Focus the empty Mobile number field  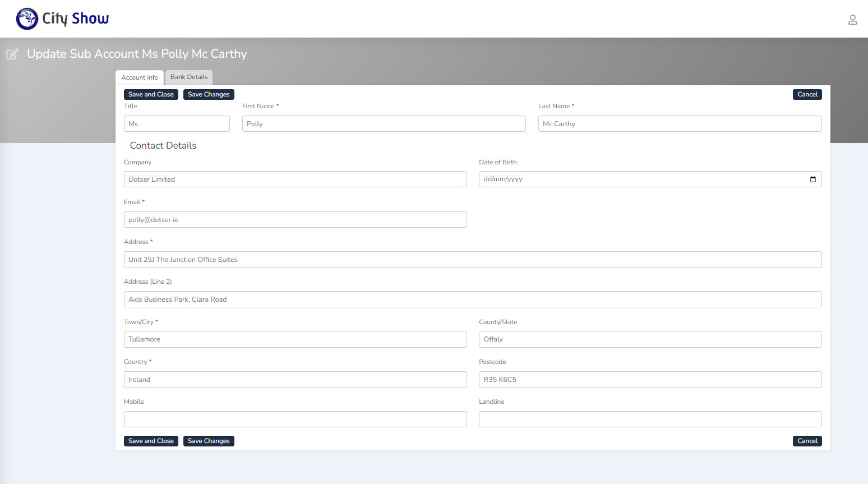click(295, 420)
